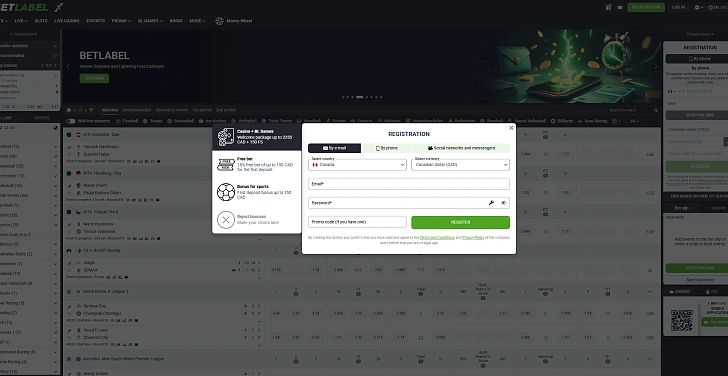
Task: Choose the Free bet ticket icon
Action: [x=226, y=164]
